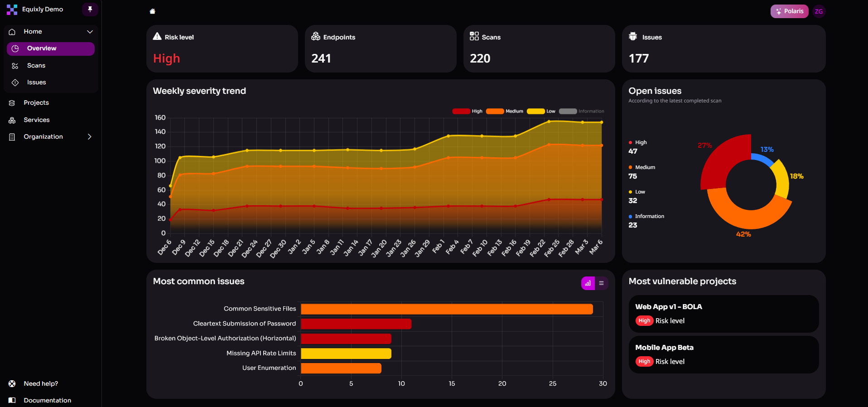Click the pin sidebar icon

pyautogui.click(x=90, y=9)
